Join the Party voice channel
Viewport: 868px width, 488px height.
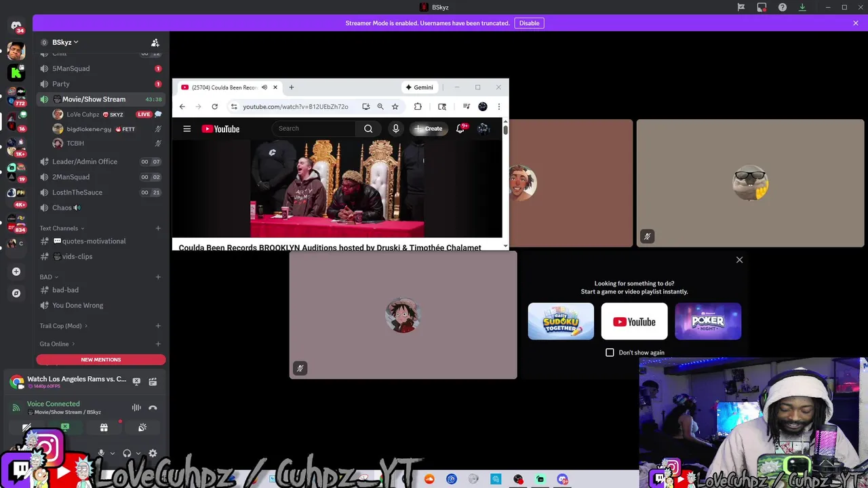(100, 84)
